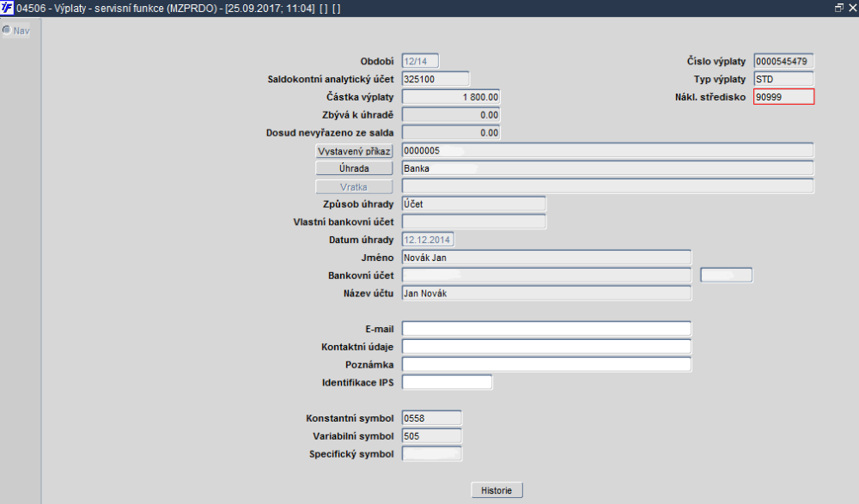Click the Dosud nevyřazeno ze salda field
The height and width of the screenshot is (504, 859).
451,132
